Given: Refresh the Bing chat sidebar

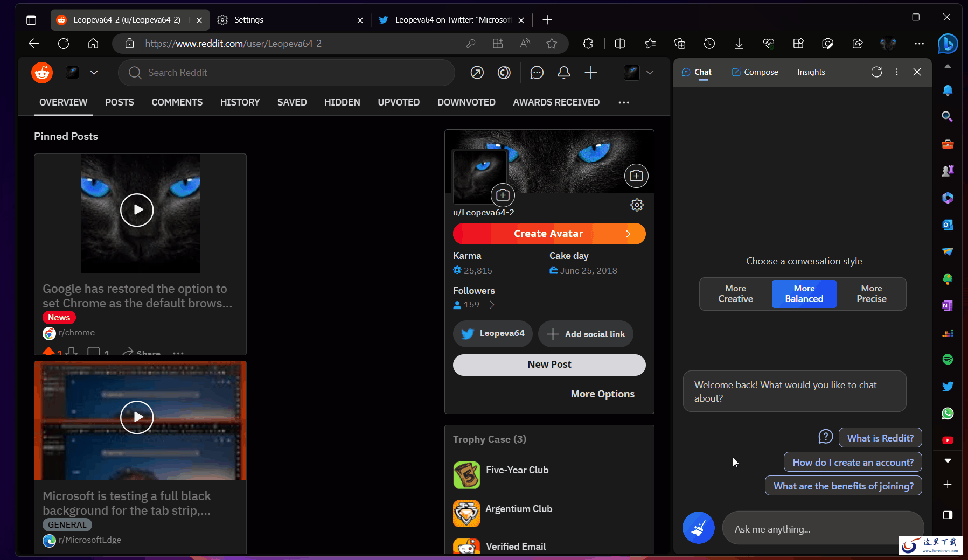Looking at the screenshot, I should coord(876,72).
